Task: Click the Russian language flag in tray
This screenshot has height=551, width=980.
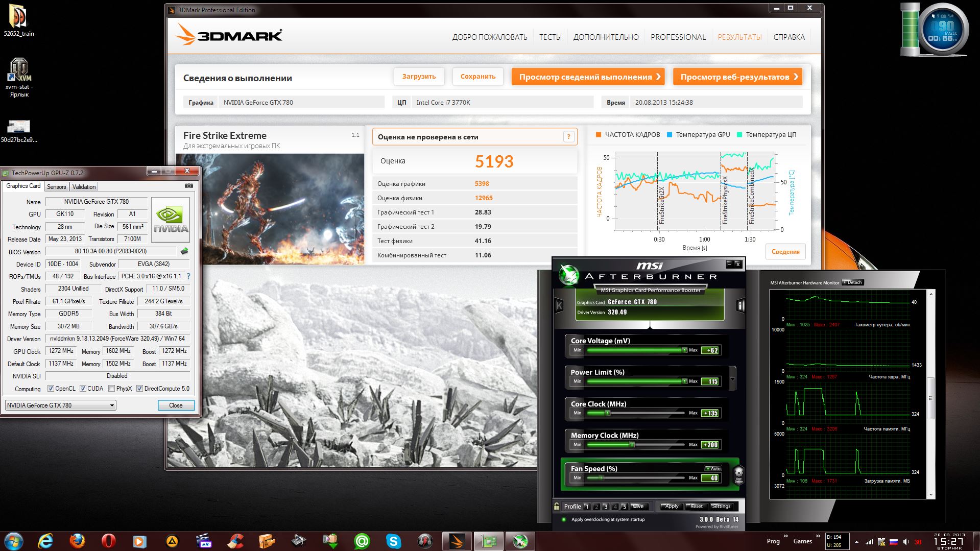Action: [x=894, y=541]
